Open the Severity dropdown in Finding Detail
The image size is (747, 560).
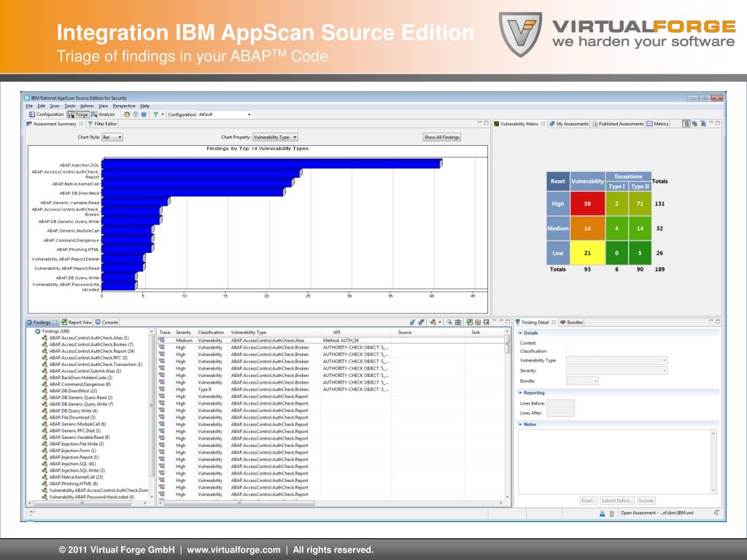tap(616, 370)
